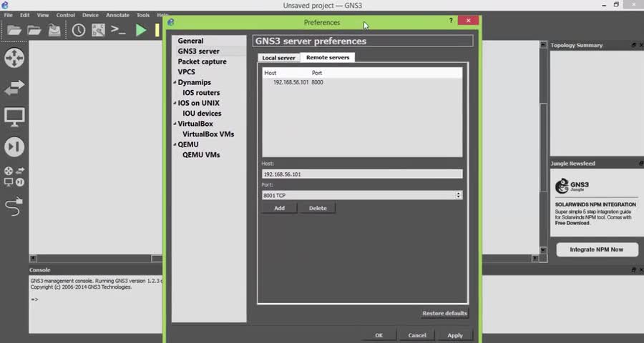Float the Topology Summary panel

(x=634, y=45)
